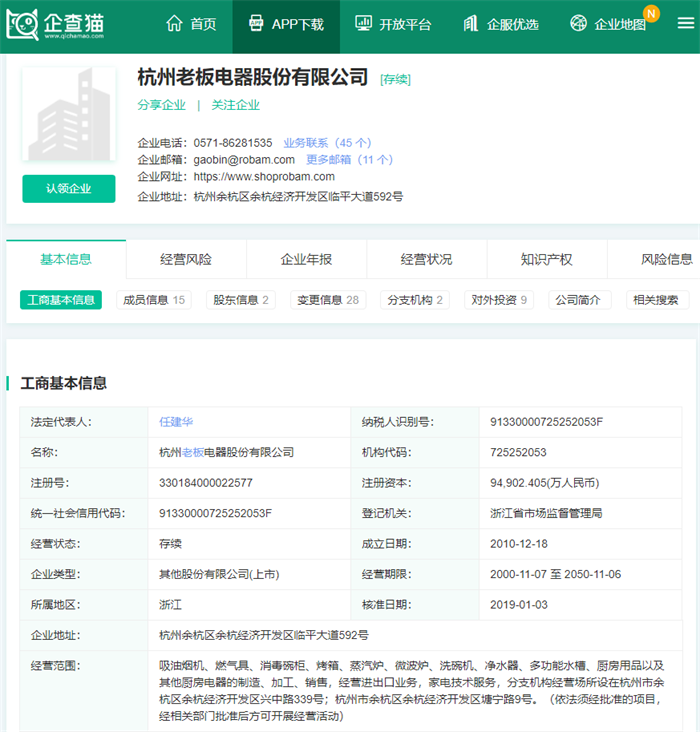Click the 企服优选 building icon
Viewport: 700px width, 732px height.
pos(471,23)
